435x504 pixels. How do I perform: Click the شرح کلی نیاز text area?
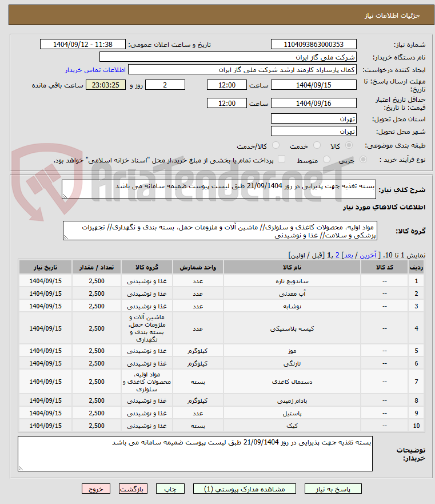[x=219, y=189]
